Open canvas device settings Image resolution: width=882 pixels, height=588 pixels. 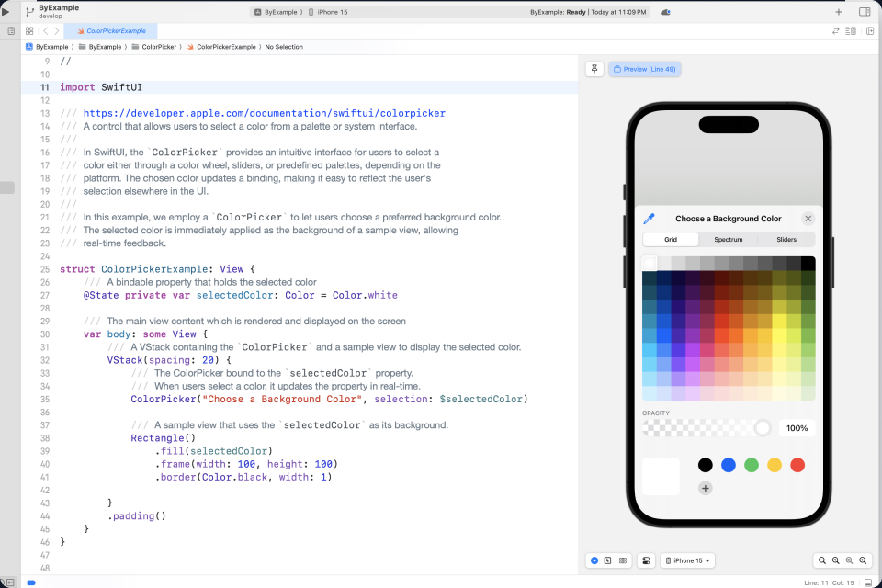pos(646,560)
